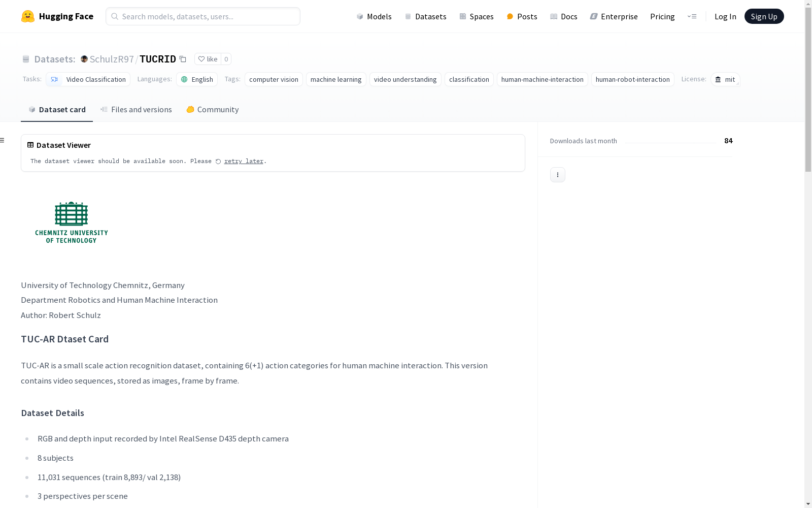This screenshot has height=508, width=812.
Task: Open the three-dot options menu
Action: tap(558, 175)
